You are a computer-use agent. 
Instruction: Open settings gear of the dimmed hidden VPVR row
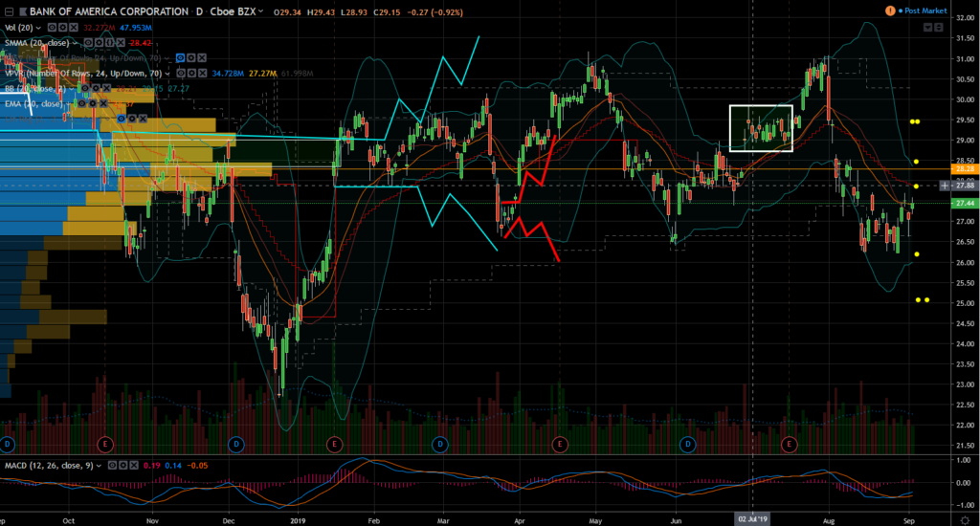click(x=191, y=58)
